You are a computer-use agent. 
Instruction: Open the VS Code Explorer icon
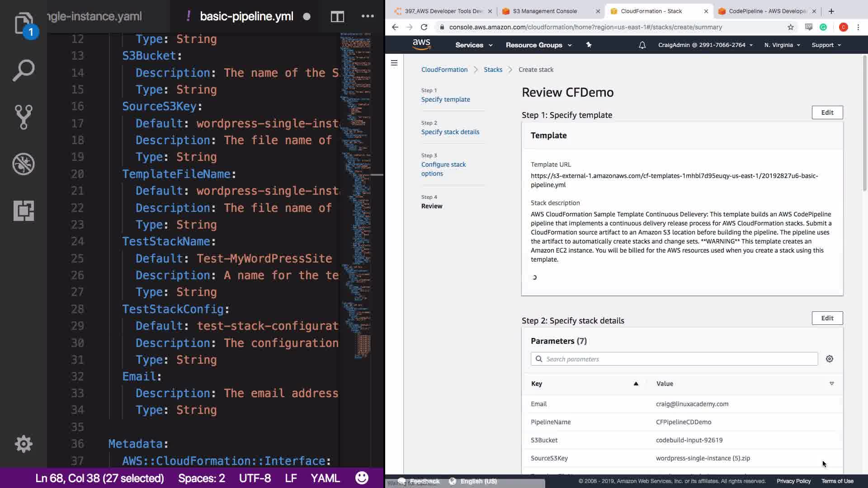click(24, 23)
